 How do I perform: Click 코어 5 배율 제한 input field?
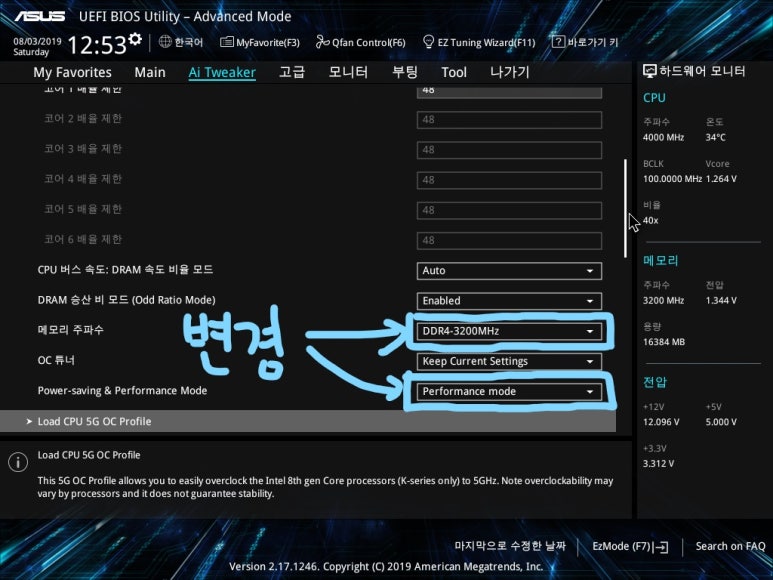click(509, 210)
